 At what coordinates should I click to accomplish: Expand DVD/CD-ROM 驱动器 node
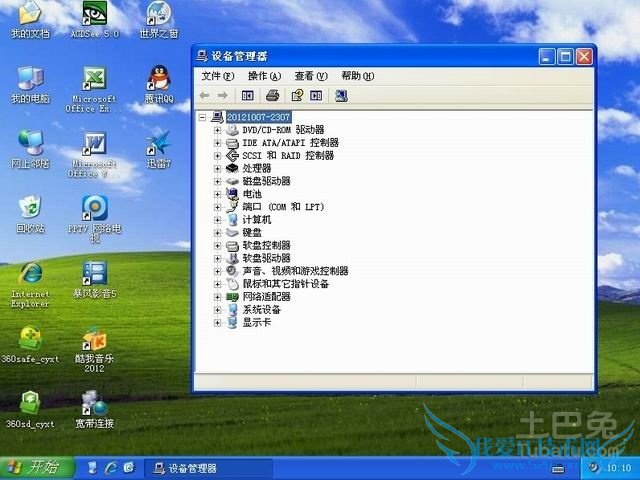(x=217, y=130)
